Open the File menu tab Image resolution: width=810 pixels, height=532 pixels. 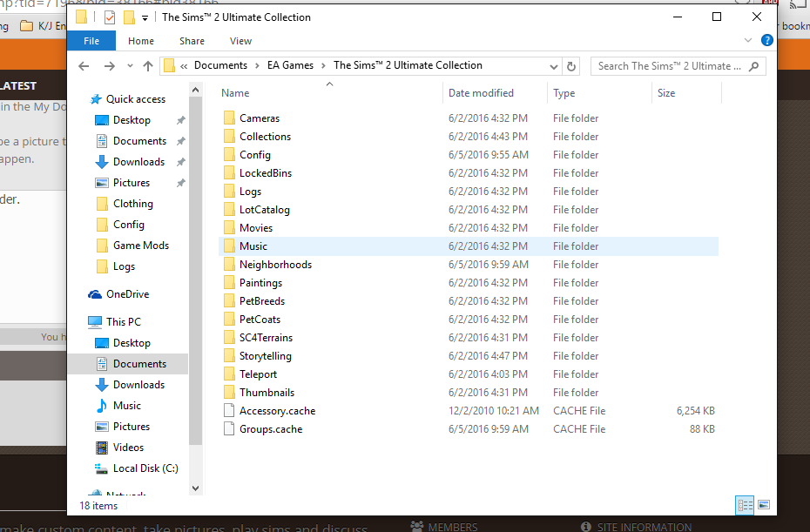coord(91,41)
